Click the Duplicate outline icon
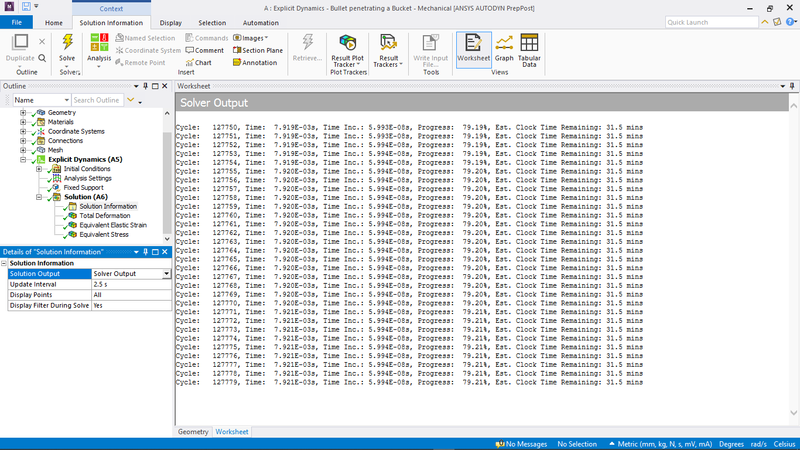This screenshot has width=800, height=450. coord(20,42)
